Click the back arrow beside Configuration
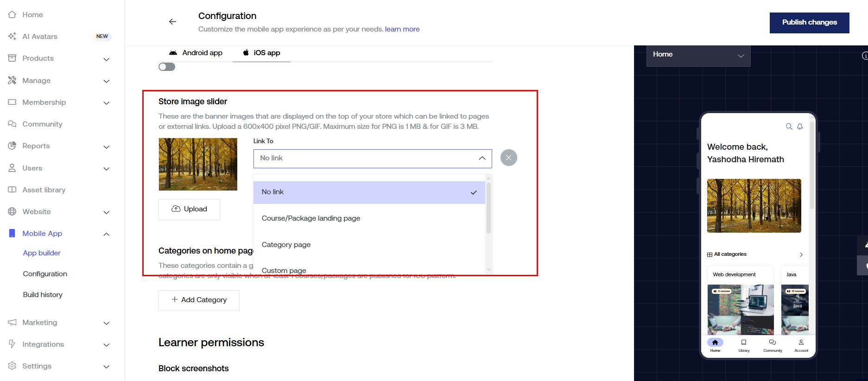 point(172,22)
